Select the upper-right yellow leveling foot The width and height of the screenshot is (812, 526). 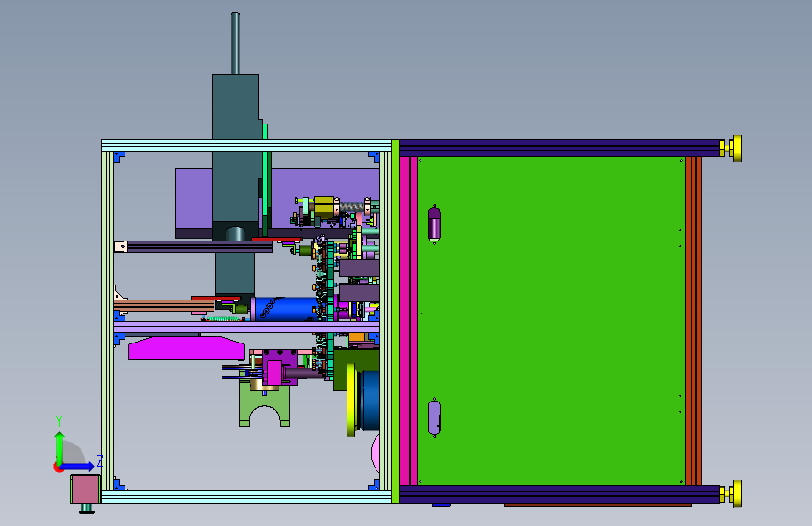tap(735, 148)
